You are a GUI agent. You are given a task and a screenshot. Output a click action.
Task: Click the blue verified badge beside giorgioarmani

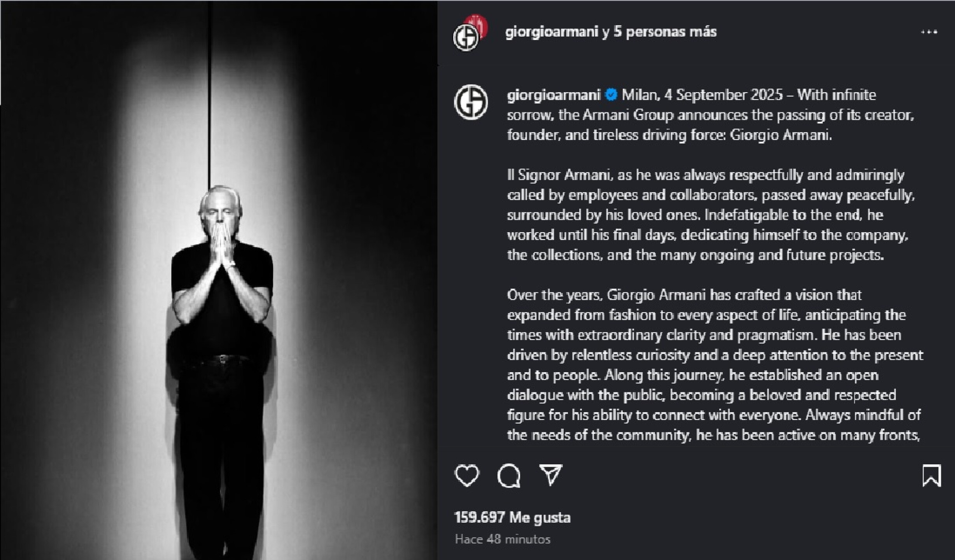(612, 94)
